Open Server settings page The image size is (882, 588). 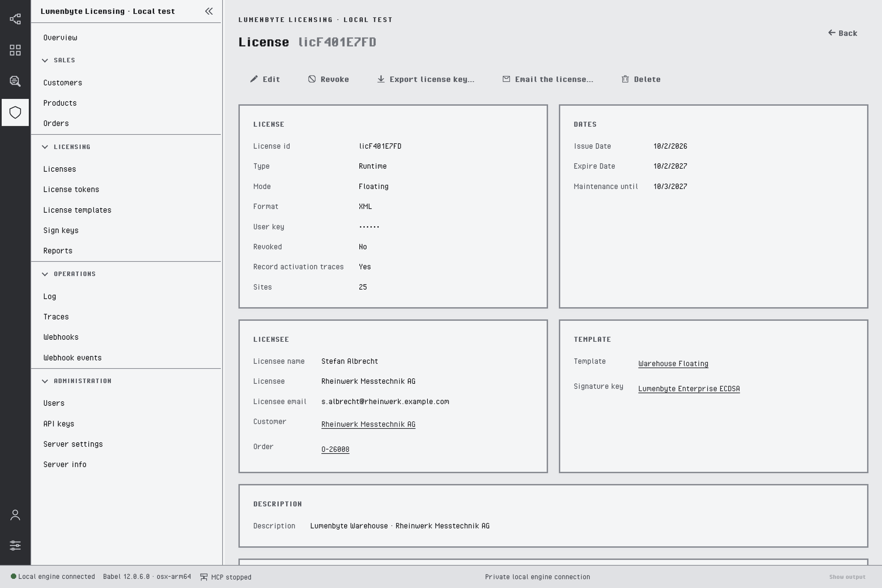[73, 444]
